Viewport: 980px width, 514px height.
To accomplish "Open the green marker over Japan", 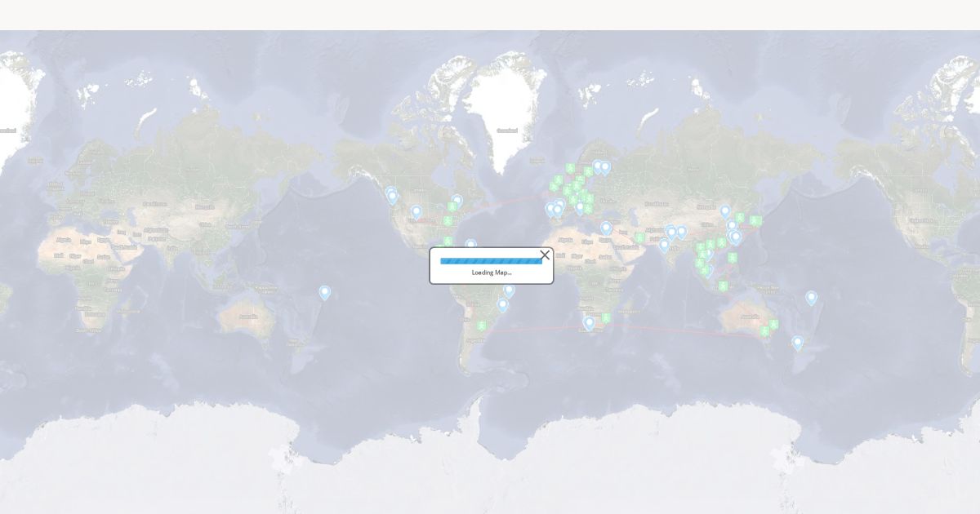I will (755, 221).
